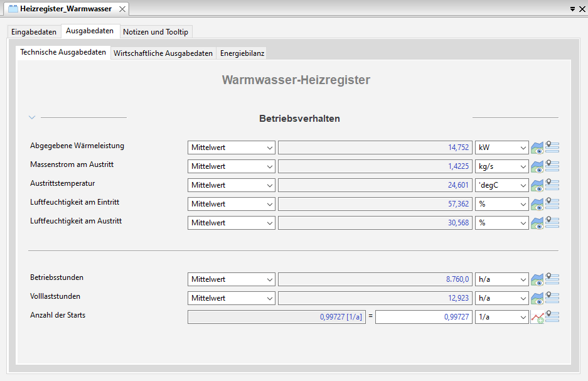Click the 0,99727 [1/a] calculated starts field
Viewport: 588px width, 381px height.
[277, 317]
